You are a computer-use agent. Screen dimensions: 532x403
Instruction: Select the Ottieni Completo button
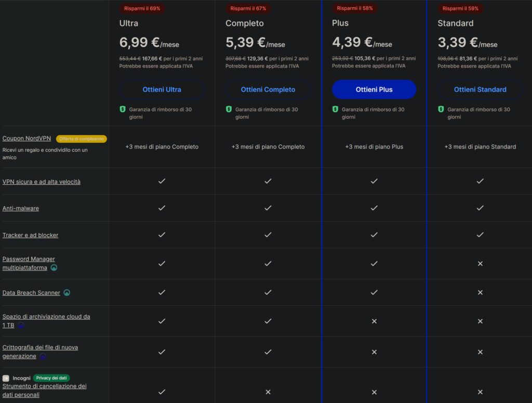tap(268, 89)
